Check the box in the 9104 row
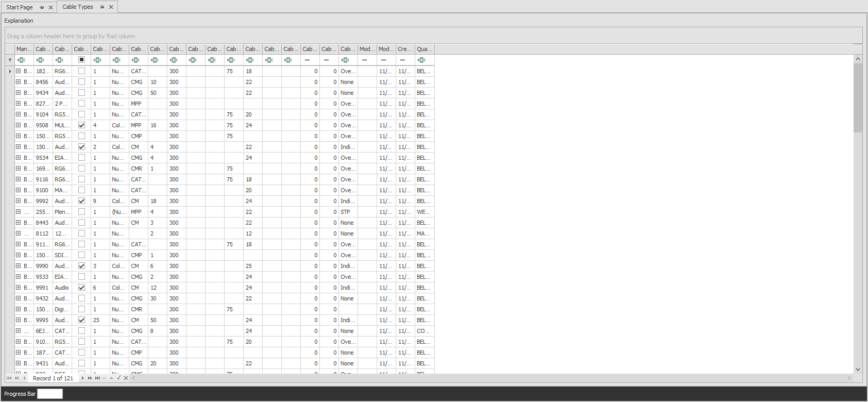The height and width of the screenshot is (402, 868). (x=81, y=114)
